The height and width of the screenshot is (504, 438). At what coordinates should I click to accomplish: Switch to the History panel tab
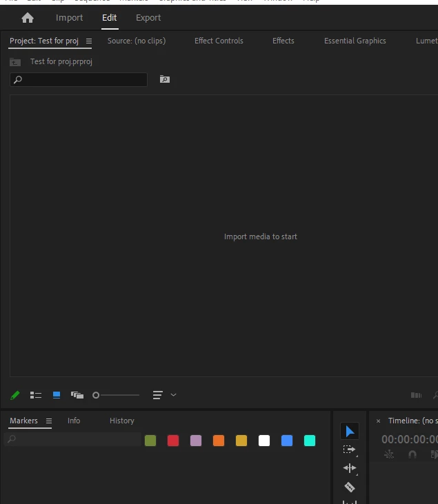(x=122, y=421)
